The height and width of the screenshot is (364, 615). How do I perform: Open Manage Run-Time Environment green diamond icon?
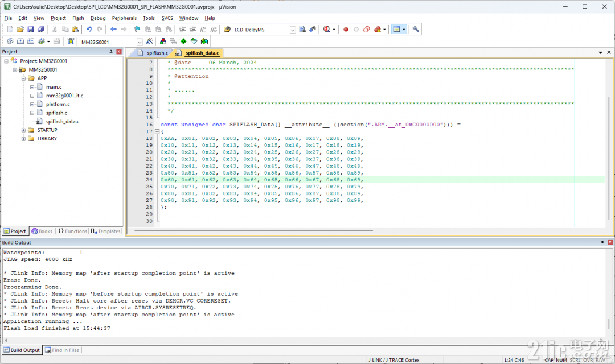tap(183, 42)
